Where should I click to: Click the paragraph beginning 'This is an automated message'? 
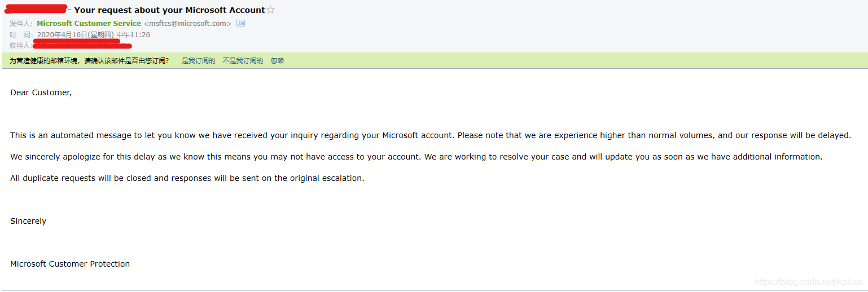coord(430,135)
